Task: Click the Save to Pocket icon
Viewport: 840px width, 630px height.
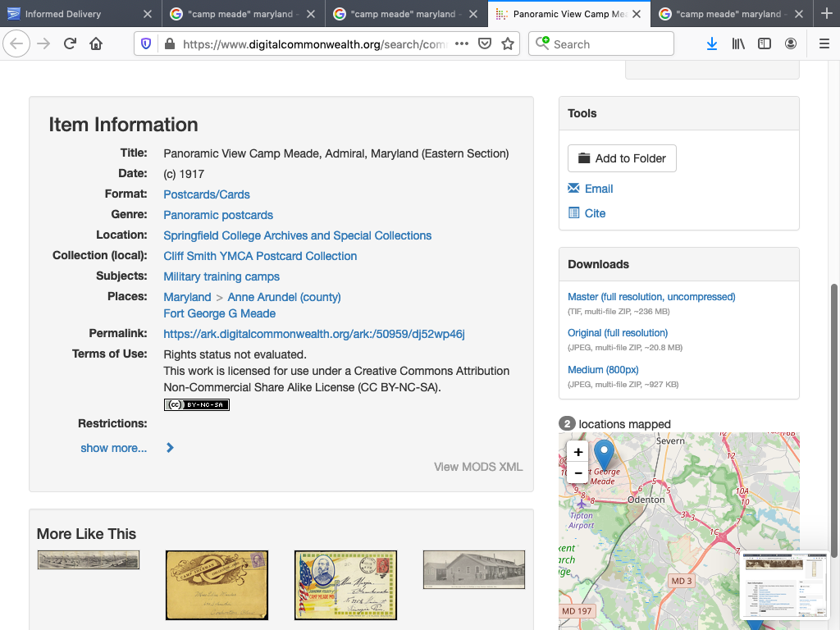Action: [x=485, y=44]
